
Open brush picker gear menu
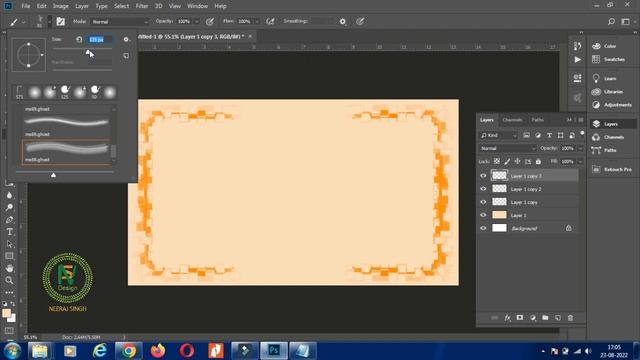coord(126,40)
